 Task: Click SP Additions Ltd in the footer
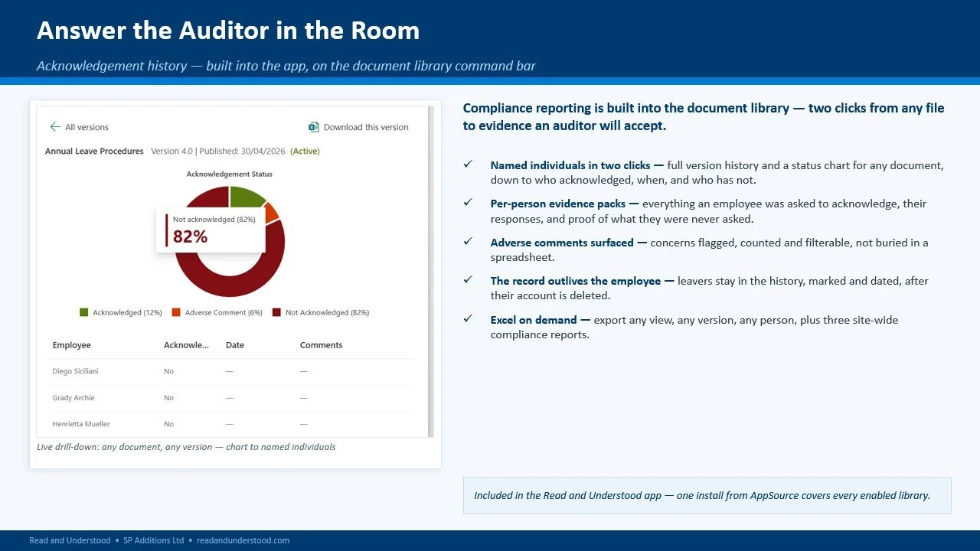153,540
